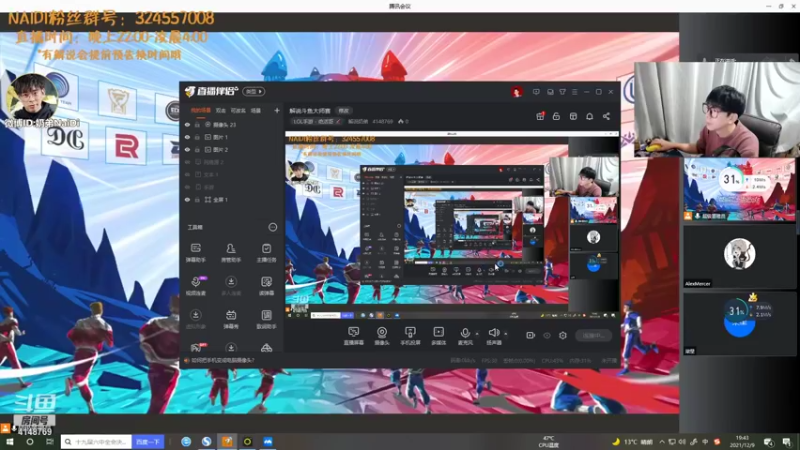Mute the 麦克风 microphone
This screenshot has height=450, width=800.
coord(465,336)
